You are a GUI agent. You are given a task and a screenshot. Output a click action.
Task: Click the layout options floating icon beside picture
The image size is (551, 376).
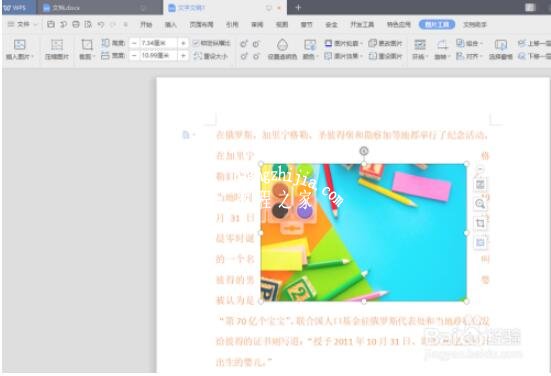[x=480, y=184]
